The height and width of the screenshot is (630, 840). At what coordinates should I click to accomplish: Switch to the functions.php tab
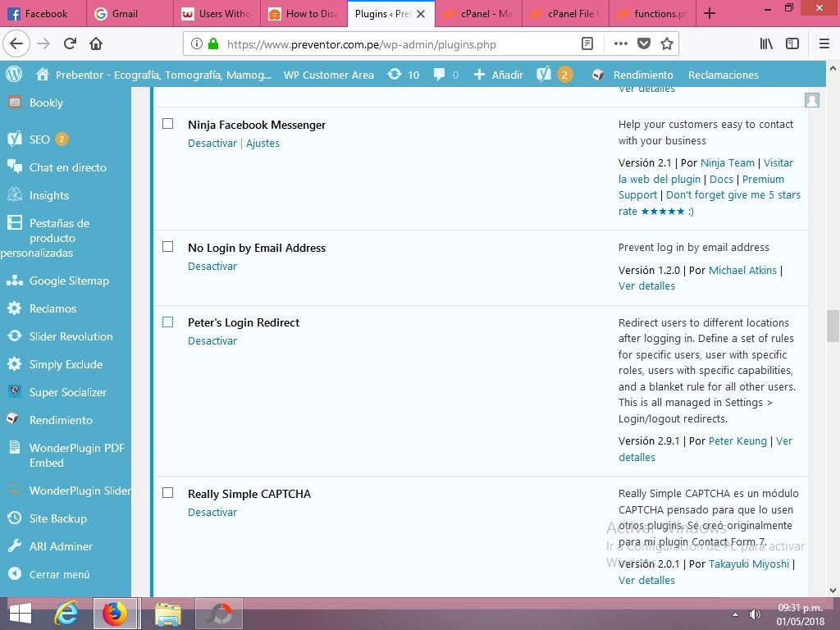(651, 13)
